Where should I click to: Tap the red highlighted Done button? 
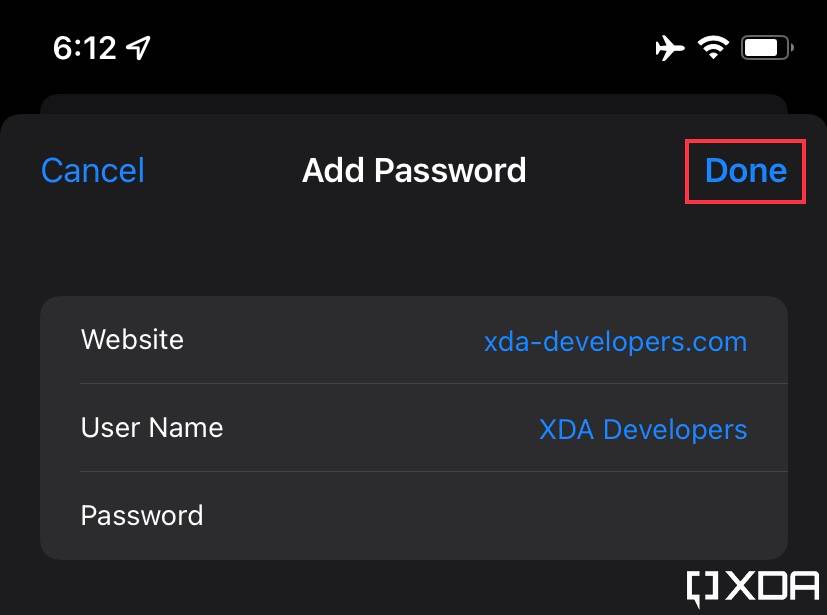[744, 170]
